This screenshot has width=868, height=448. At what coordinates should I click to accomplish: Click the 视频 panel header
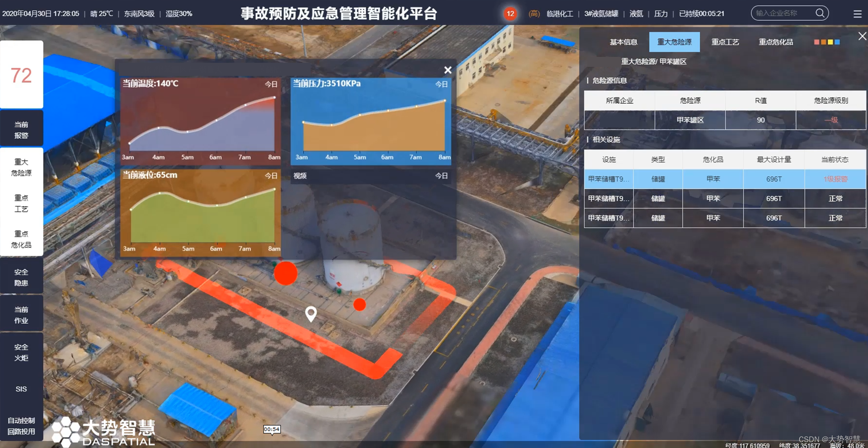click(x=371, y=176)
